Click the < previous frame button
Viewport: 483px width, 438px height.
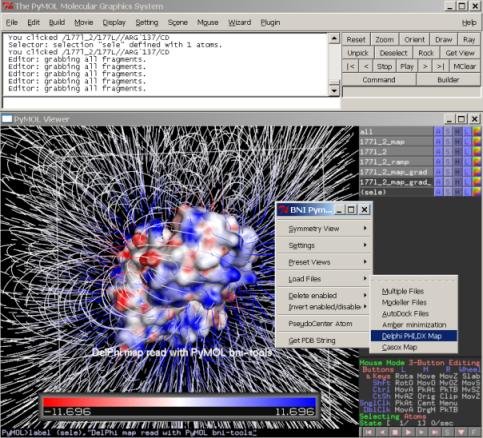point(366,66)
